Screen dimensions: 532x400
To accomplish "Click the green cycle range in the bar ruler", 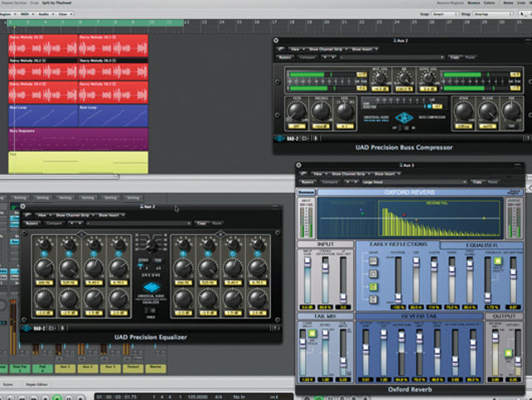I will [96, 22].
